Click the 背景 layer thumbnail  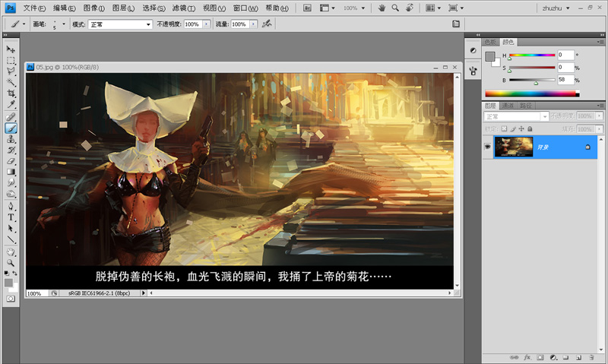(x=514, y=147)
